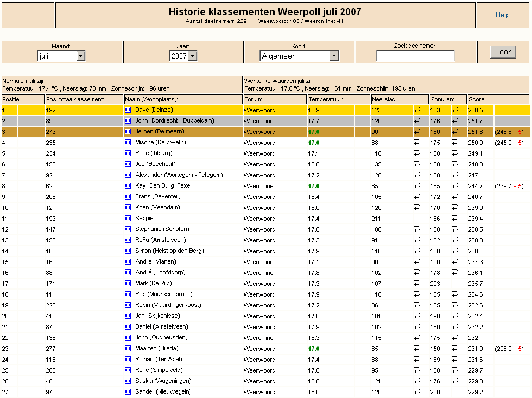Click the Naam (Woonplaats) column header

[x=151, y=99]
